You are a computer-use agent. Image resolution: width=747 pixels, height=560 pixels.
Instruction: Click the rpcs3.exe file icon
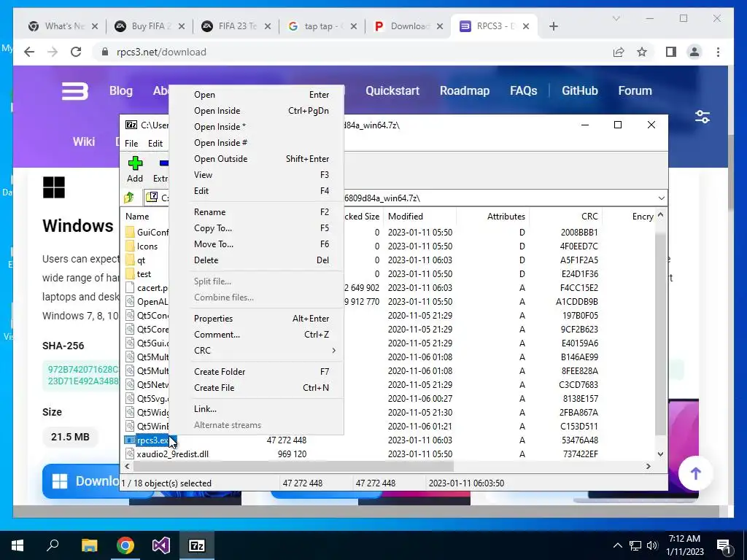(x=130, y=440)
